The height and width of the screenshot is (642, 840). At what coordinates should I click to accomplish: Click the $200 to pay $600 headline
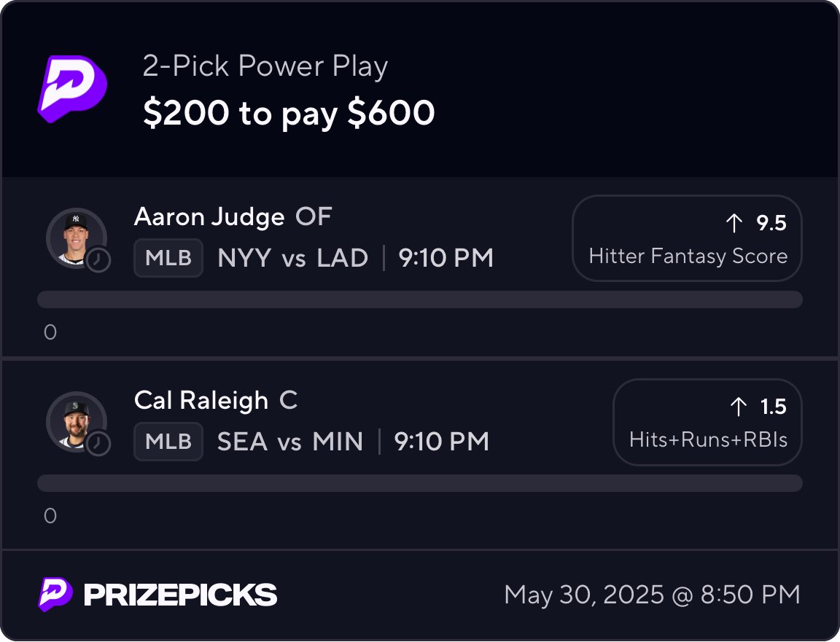click(289, 113)
